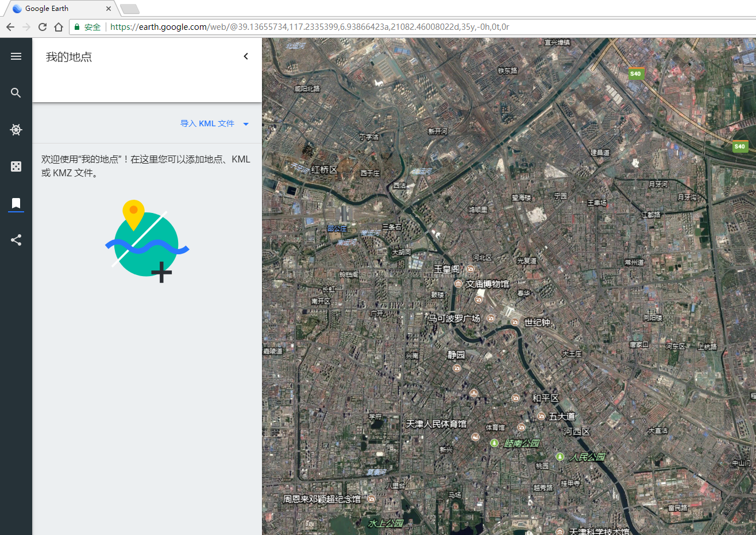This screenshot has height=535, width=756.
Task: Click the 天津科学技术馆 map label
Action: point(599,532)
